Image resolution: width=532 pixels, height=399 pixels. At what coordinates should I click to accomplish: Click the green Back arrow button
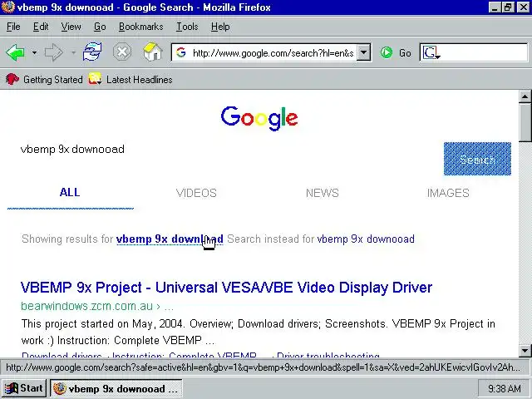pyautogui.click(x=15, y=52)
